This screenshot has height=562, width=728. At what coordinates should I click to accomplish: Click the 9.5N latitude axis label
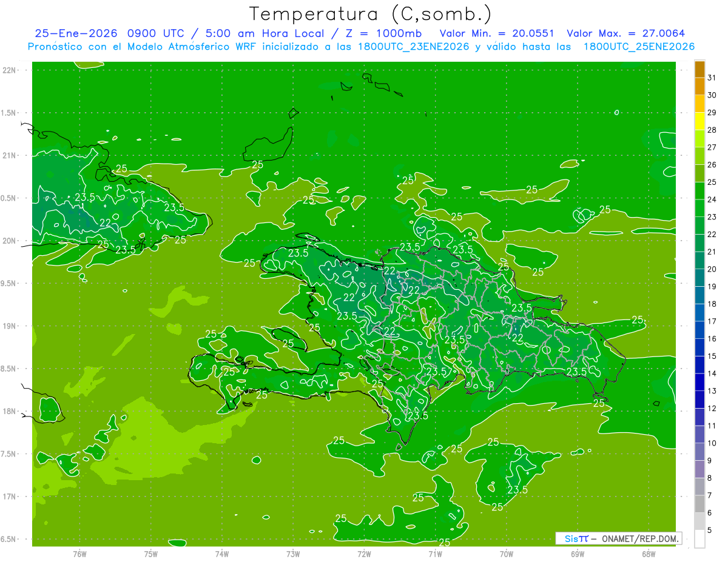(8, 283)
